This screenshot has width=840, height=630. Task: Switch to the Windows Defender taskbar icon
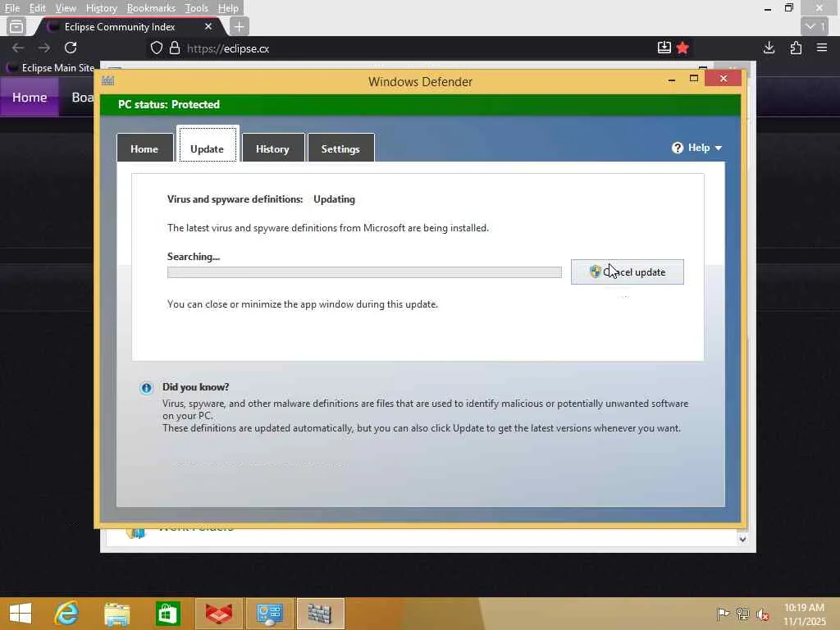tap(320, 614)
